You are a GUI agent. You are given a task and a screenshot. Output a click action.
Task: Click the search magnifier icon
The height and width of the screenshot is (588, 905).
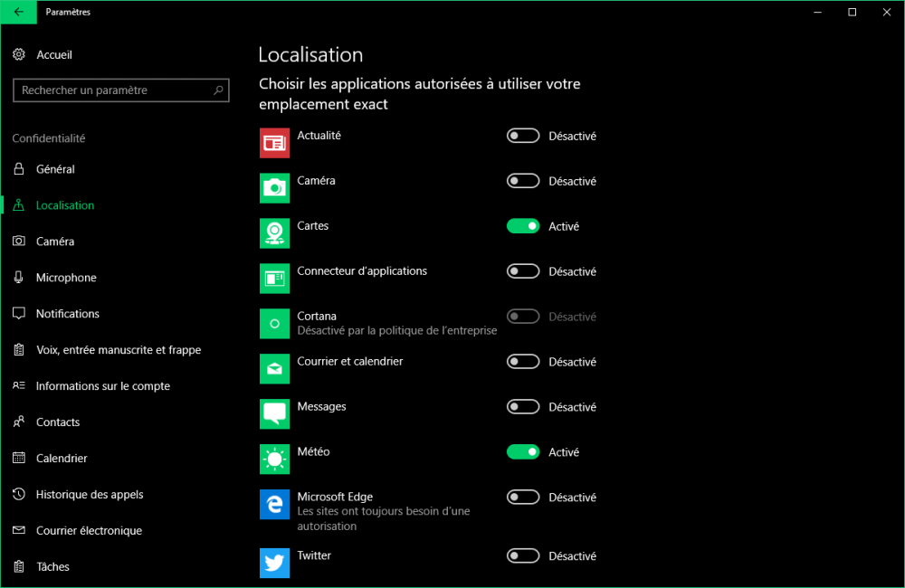(x=218, y=90)
